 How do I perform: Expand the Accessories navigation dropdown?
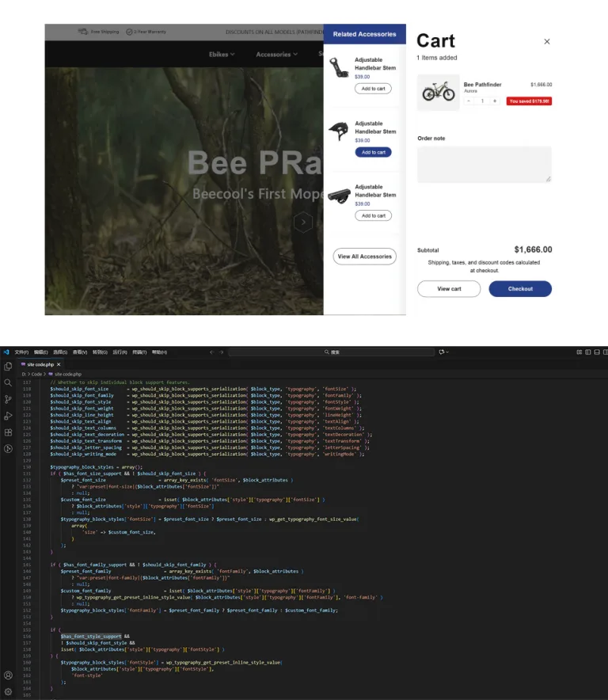(x=276, y=55)
